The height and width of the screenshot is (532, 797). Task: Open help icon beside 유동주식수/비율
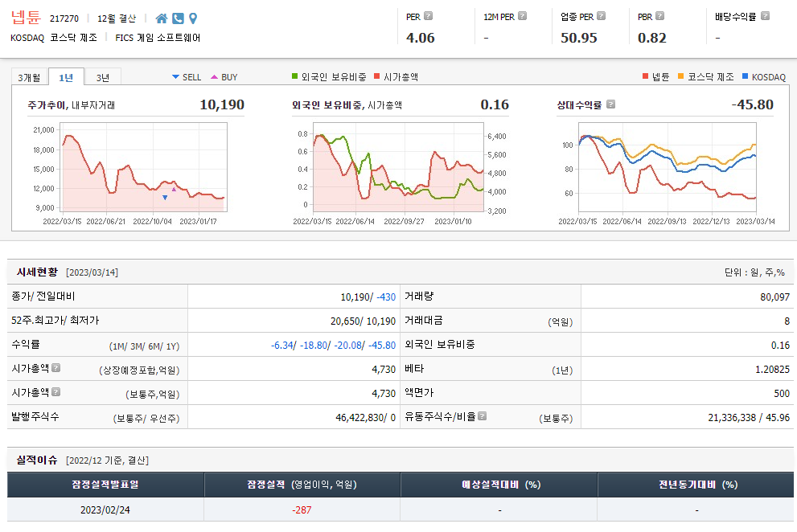pos(483,415)
